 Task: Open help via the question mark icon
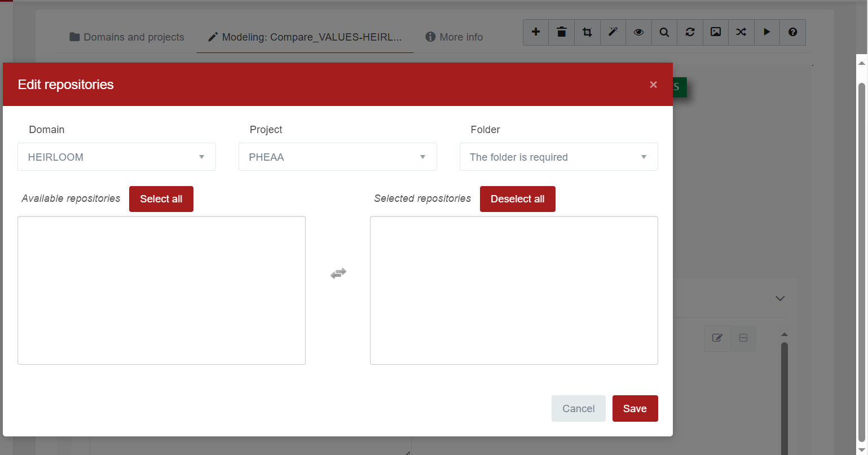pos(792,32)
